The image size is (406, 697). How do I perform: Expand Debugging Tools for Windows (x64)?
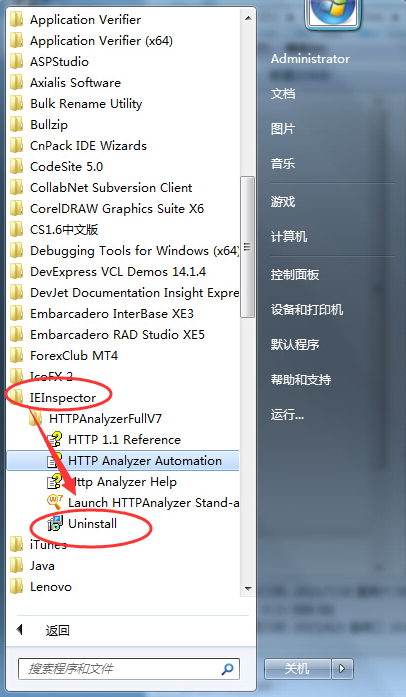(x=134, y=250)
